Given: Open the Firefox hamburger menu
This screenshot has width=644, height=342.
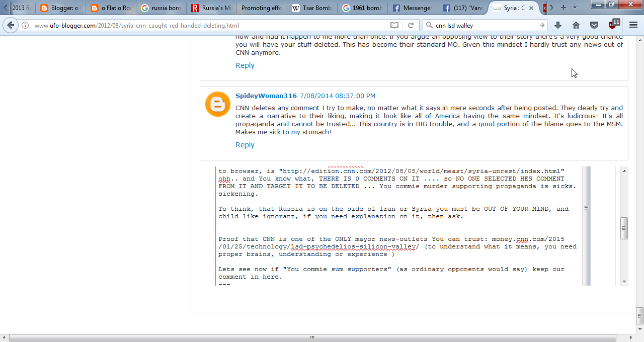Looking at the screenshot, I should 633,25.
